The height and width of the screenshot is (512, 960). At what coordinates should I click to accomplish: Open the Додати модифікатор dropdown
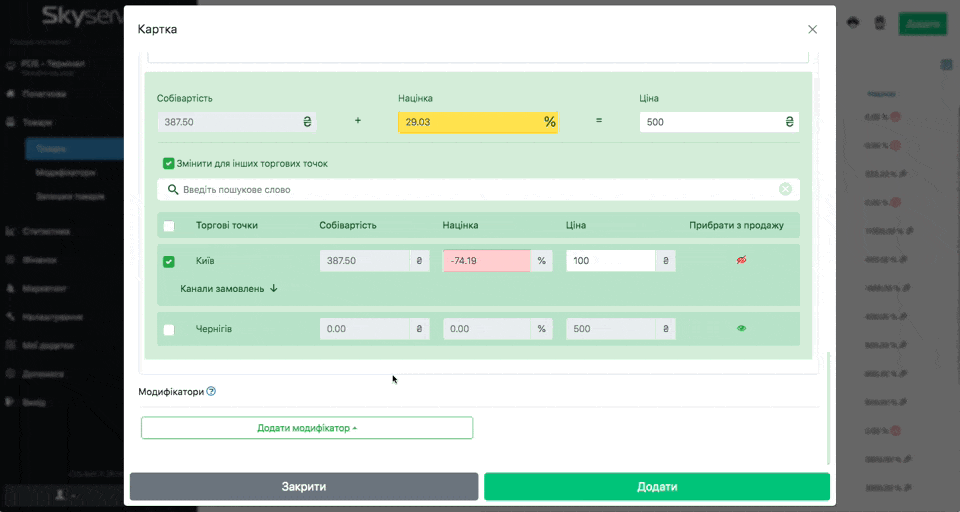coord(307,428)
